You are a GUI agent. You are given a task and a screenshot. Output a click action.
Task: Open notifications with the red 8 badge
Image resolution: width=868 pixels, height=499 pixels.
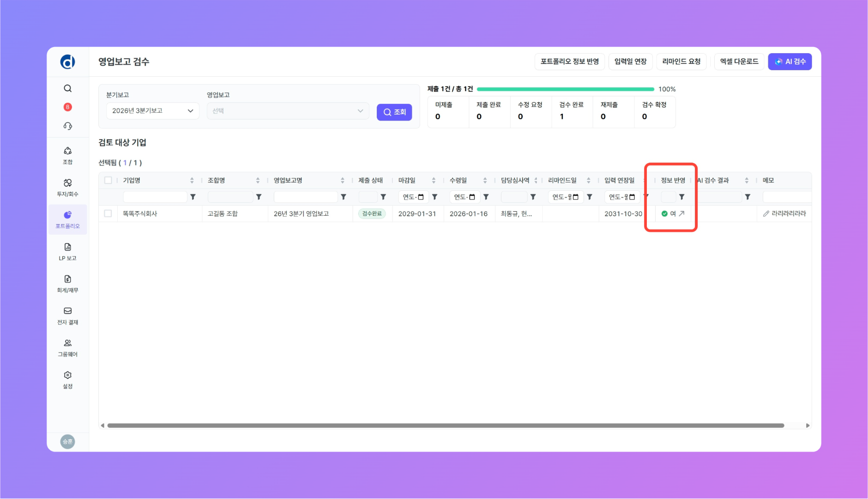pyautogui.click(x=67, y=107)
